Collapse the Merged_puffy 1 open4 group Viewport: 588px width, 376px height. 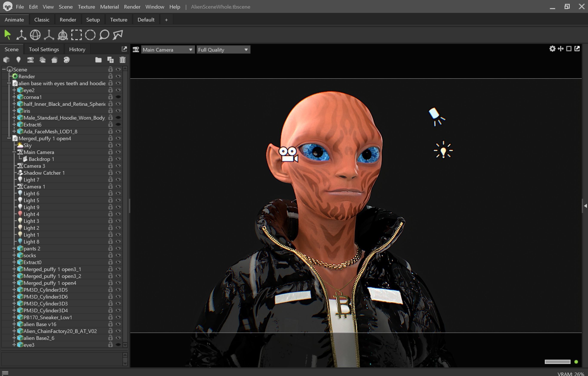9,138
